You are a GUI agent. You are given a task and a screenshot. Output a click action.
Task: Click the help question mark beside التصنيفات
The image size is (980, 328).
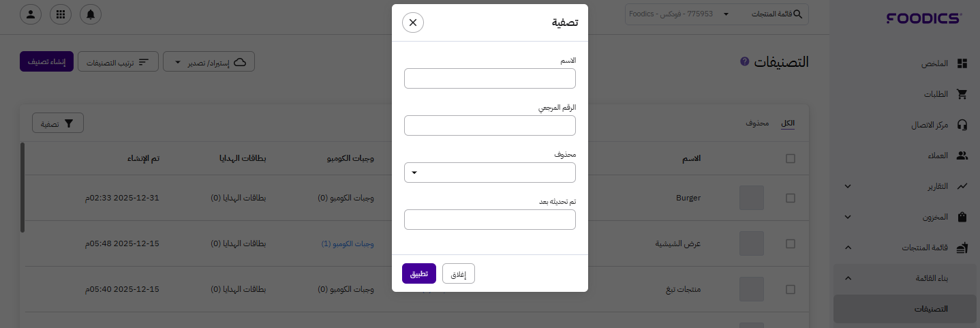click(x=744, y=61)
